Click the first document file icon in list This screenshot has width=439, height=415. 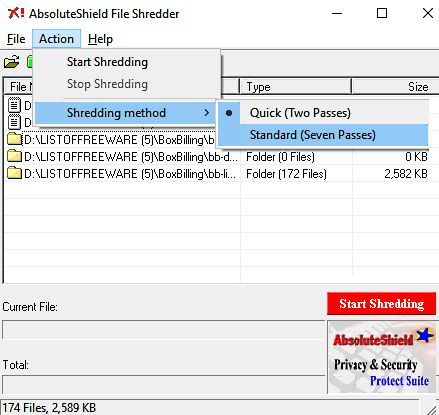(x=14, y=105)
